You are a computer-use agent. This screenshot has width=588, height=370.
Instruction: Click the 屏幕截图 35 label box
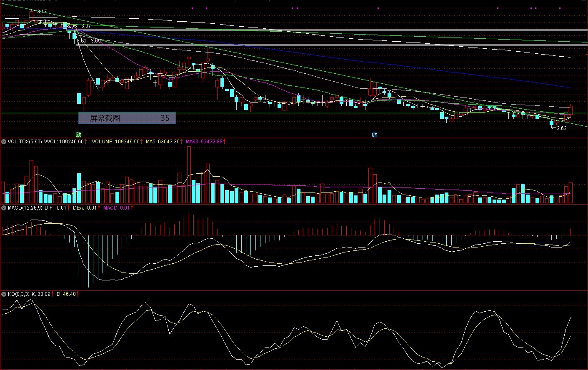tap(127, 118)
